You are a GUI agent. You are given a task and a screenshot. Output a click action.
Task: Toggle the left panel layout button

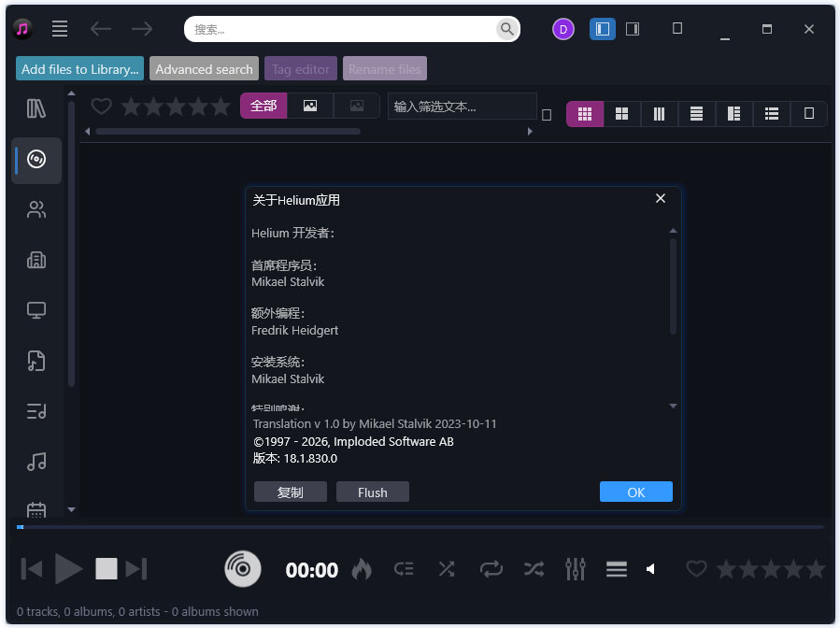click(x=602, y=29)
